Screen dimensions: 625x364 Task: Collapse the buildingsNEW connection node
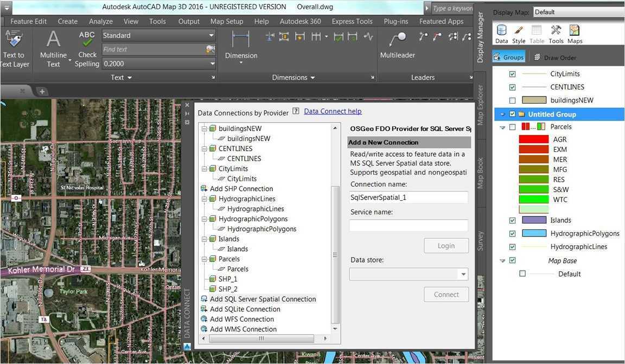coord(205,129)
